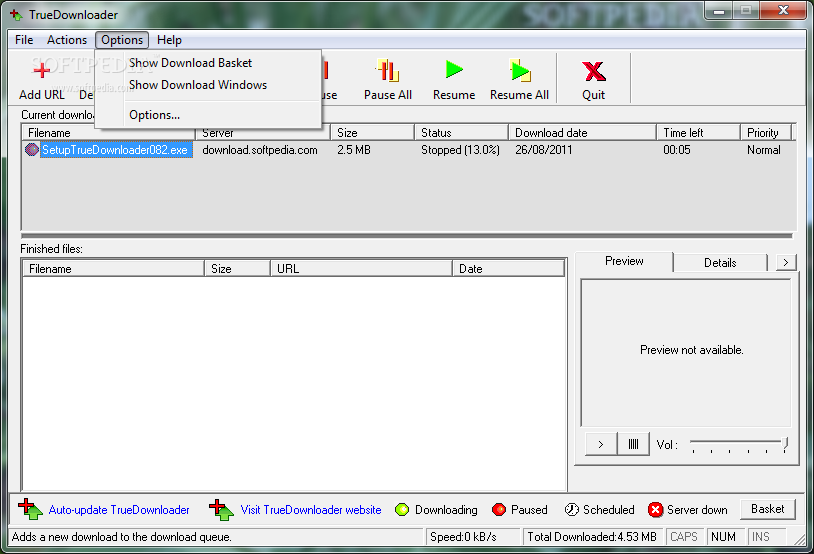Sort finished files by Date column
This screenshot has width=814, height=554.
coord(508,269)
